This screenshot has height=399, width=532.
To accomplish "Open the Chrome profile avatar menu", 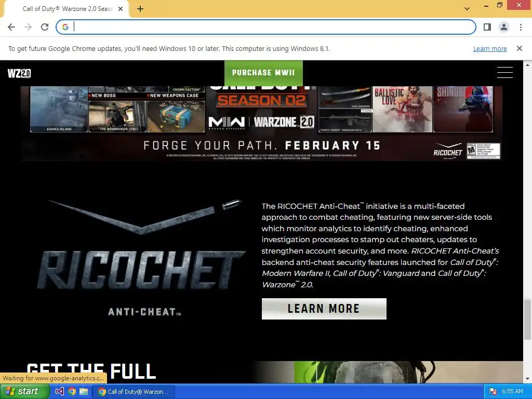I will (504, 27).
